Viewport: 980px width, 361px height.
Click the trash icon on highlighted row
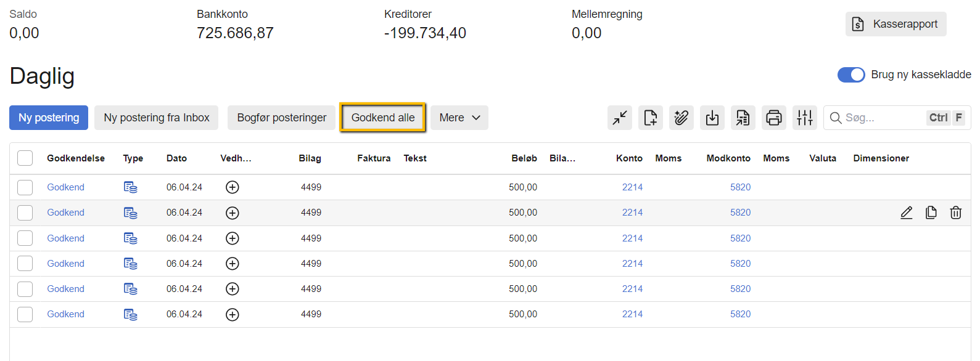pos(955,213)
